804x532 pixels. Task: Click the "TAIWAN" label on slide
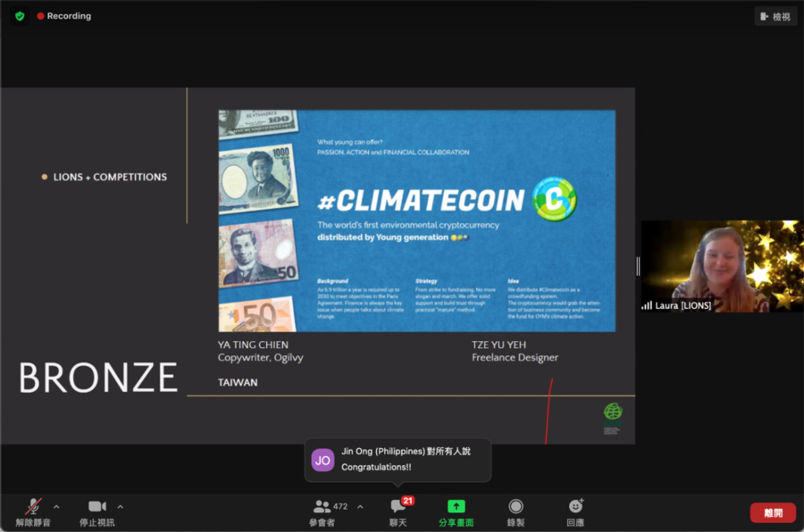pos(238,382)
